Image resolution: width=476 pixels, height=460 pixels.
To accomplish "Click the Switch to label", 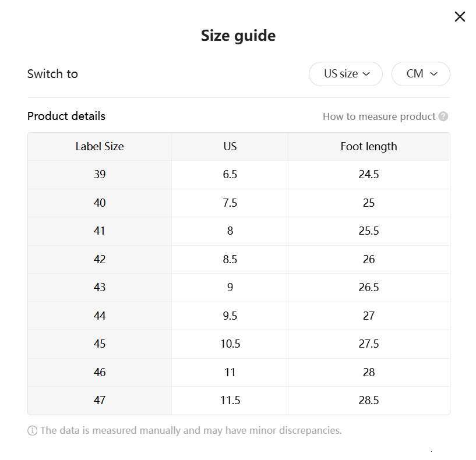I will click(x=52, y=74).
